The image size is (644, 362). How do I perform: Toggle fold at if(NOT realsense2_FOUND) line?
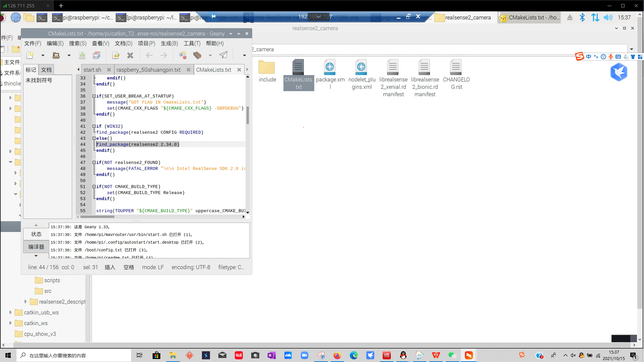94,163
